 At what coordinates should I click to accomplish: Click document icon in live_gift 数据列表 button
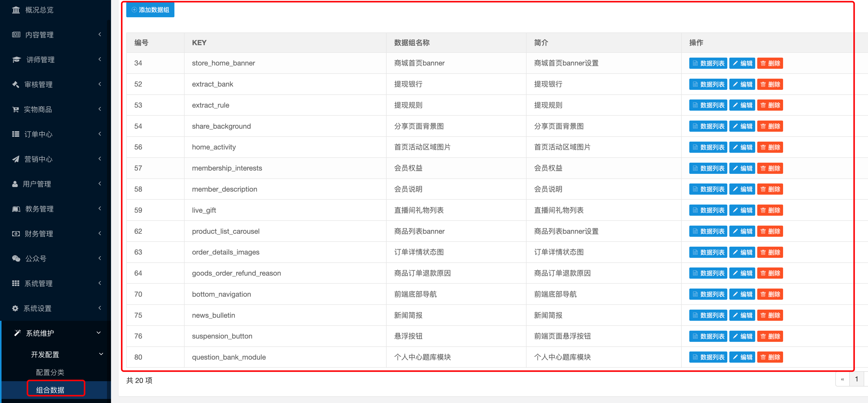pyautogui.click(x=695, y=210)
